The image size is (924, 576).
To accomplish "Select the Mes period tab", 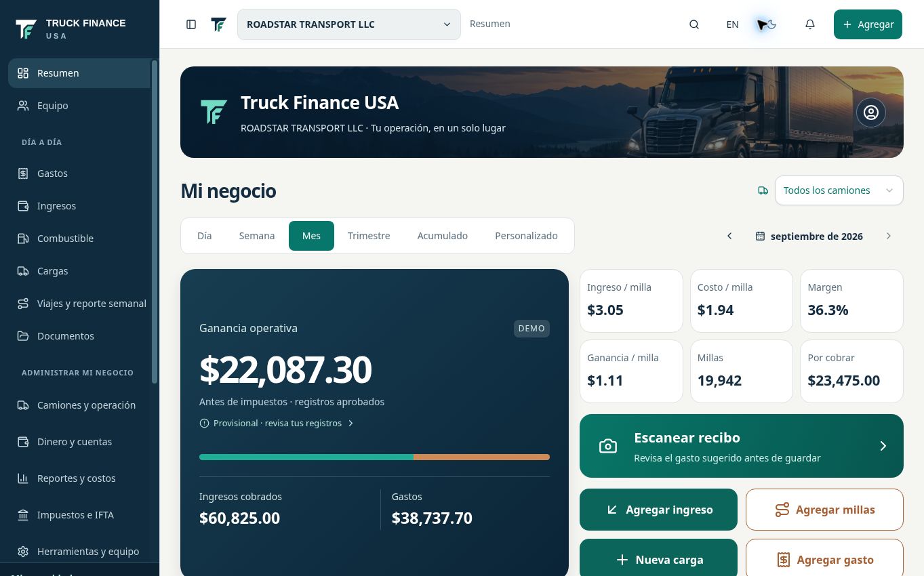I will click(311, 236).
